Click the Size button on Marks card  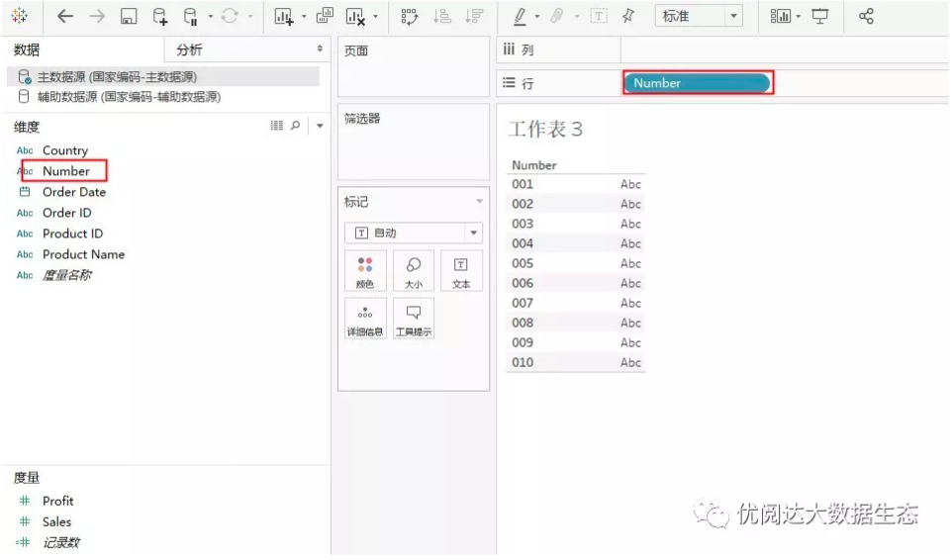point(414,270)
